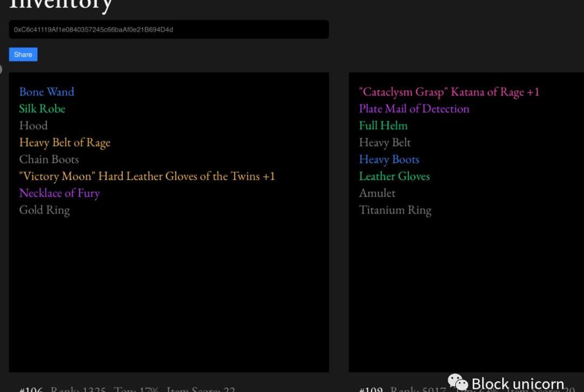Select the Bone Wand item

[x=47, y=92]
